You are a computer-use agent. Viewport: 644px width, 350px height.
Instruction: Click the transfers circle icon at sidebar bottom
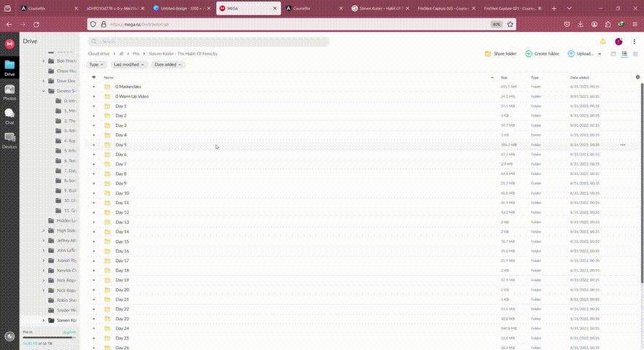9,336
